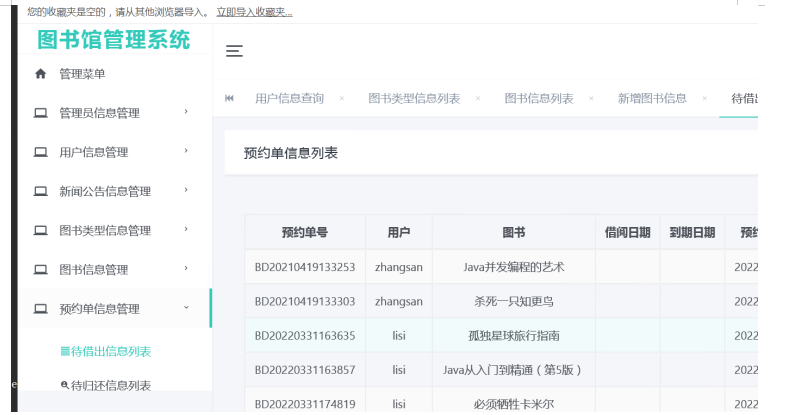789x415 pixels.
Task: Close the 图书类型信息列表 tab
Action: (478, 99)
